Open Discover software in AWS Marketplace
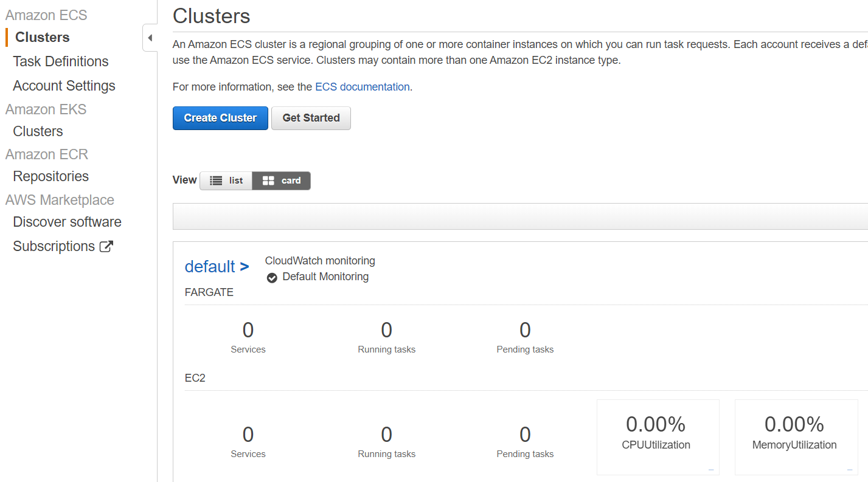Viewport: 868px width, 482px height. 67,222
